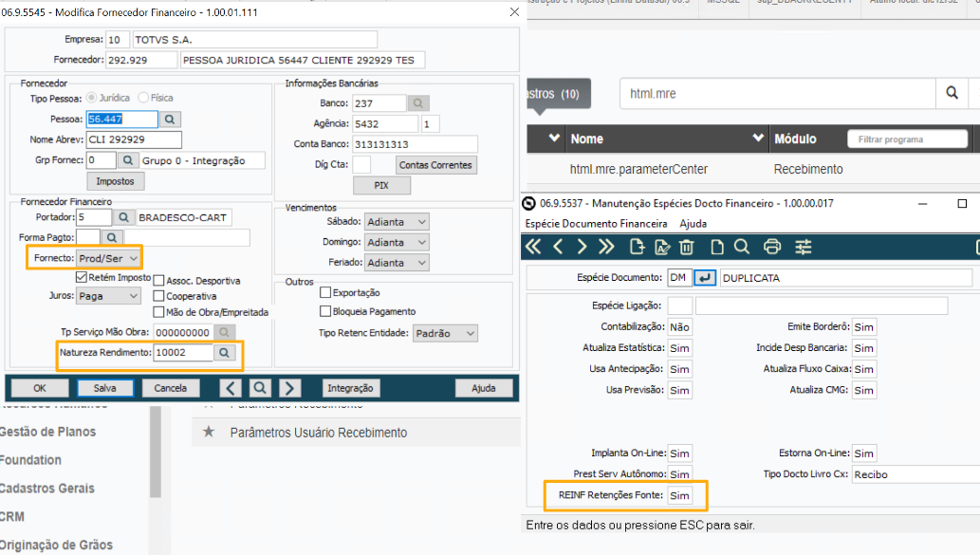Click the Integração button
Image resolution: width=980 pixels, height=555 pixels.
click(x=350, y=388)
